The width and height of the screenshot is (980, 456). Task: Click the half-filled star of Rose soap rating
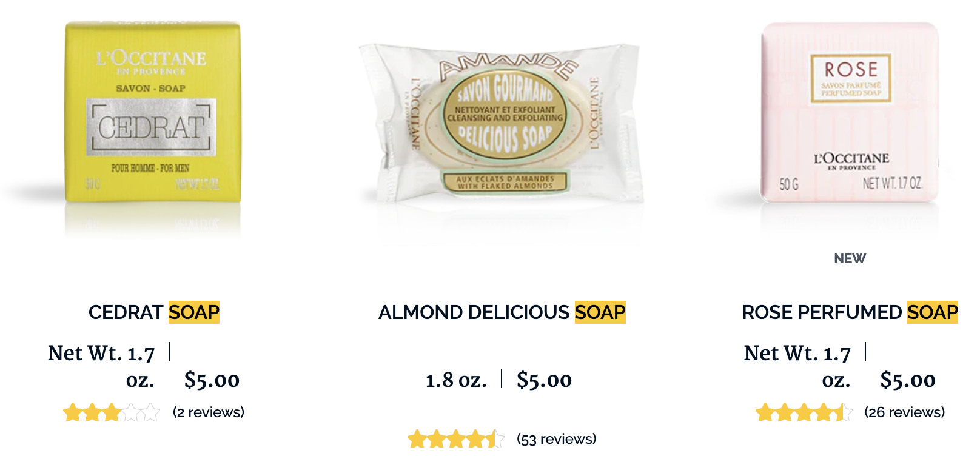point(843,412)
